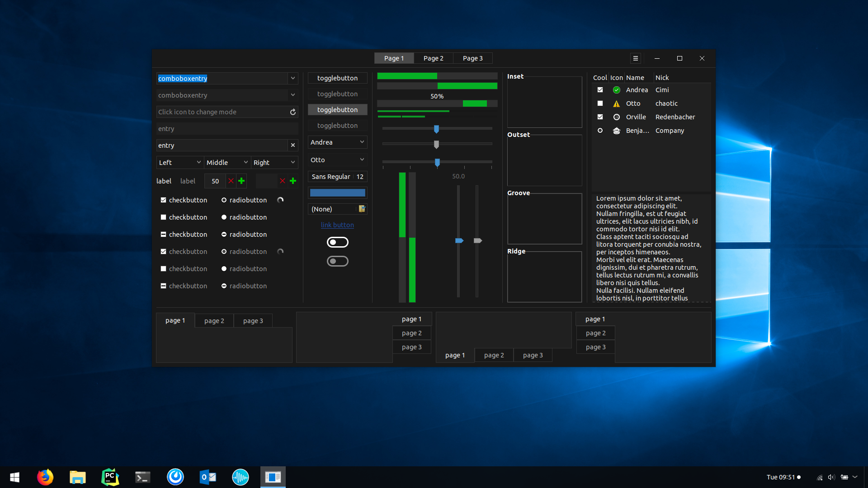Screen dimensions: 868x488
Task: Click the clear (X) icon next to entry
Action: 292,145
